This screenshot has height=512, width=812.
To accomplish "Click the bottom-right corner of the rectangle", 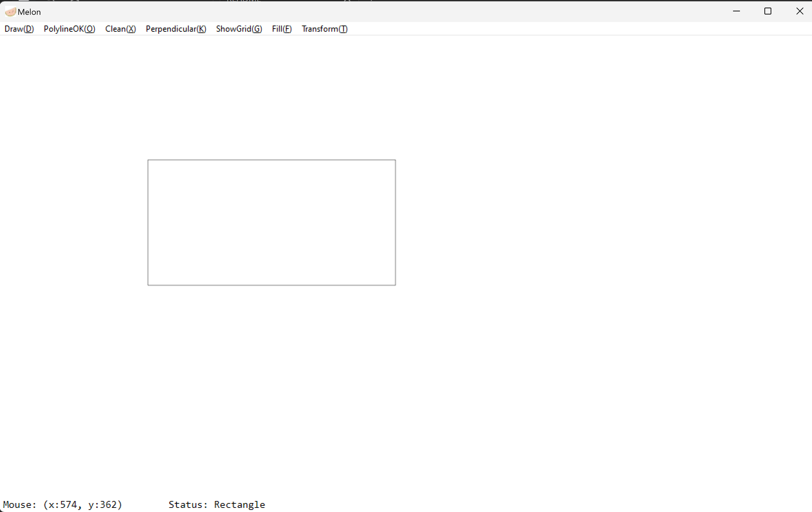I will pos(395,285).
